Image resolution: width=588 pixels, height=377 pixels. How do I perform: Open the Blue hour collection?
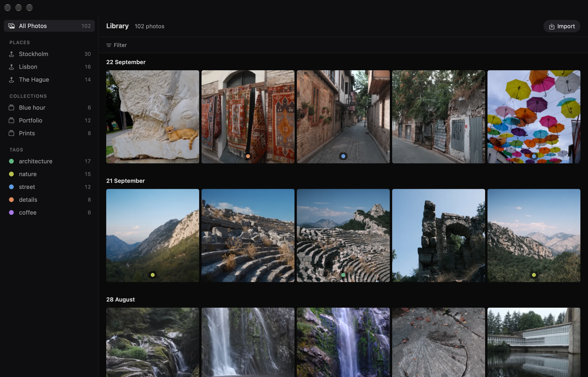click(x=49, y=108)
